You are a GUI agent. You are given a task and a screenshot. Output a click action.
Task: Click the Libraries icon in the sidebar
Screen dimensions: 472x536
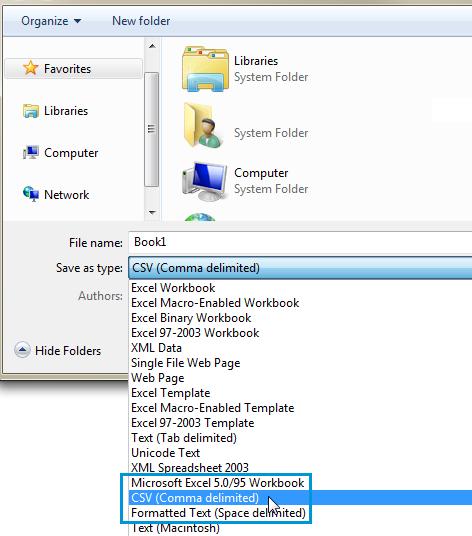[31, 111]
